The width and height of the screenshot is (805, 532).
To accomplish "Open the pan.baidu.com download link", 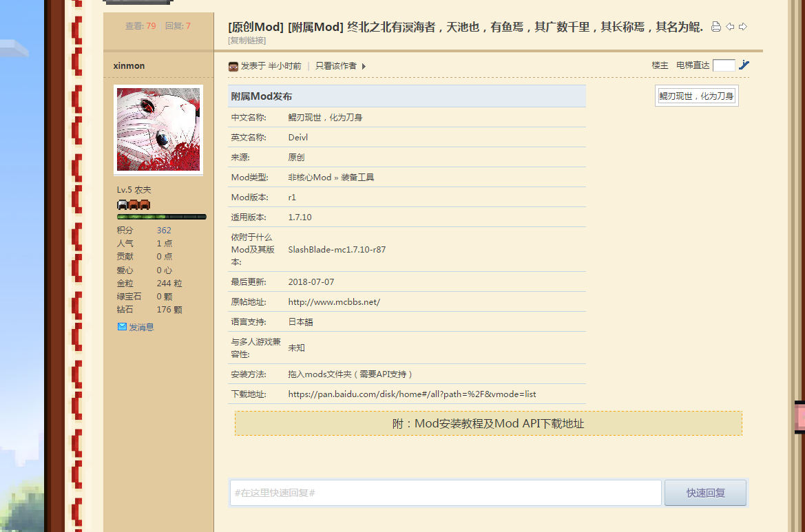I will click(412, 394).
